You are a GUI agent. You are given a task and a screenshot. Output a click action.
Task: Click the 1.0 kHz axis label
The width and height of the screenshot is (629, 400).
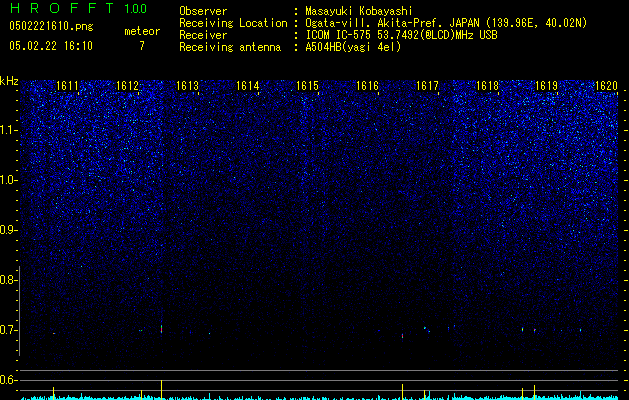point(9,180)
